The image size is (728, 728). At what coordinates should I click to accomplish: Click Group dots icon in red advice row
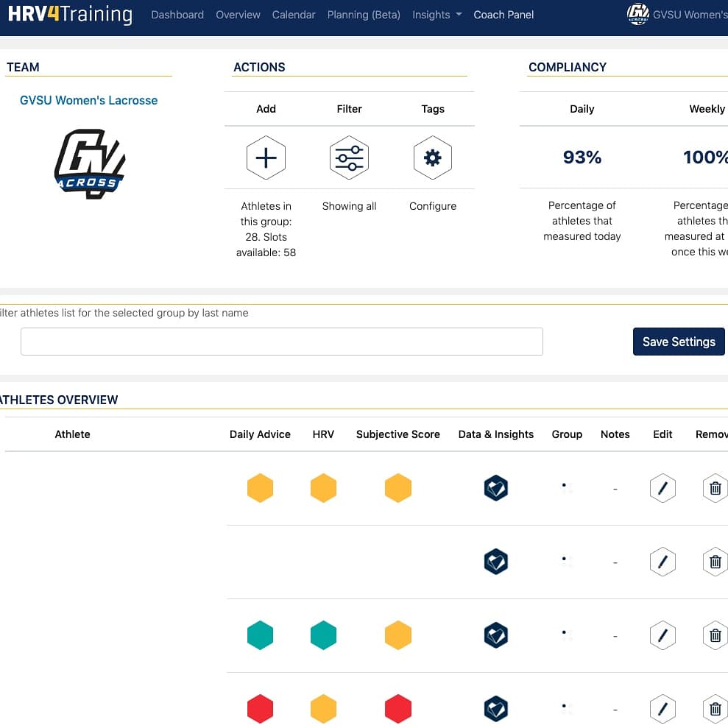click(567, 709)
